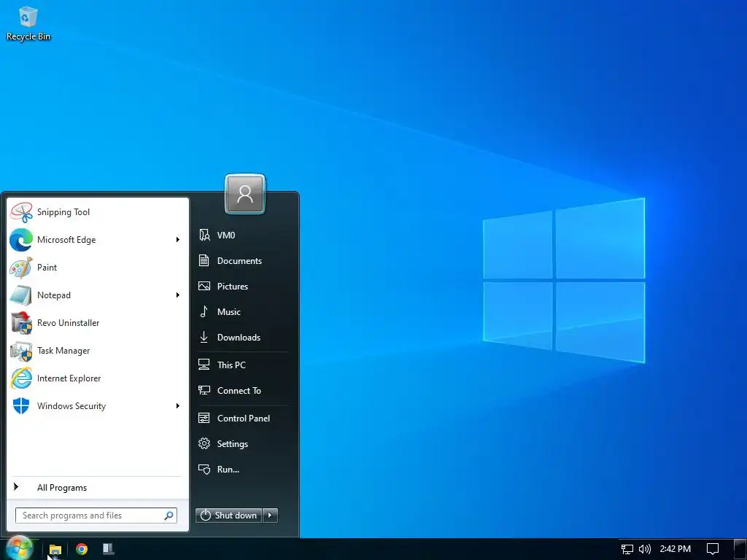The image size is (747, 560).
Task: Open the Downloads folder link
Action: 243,337
